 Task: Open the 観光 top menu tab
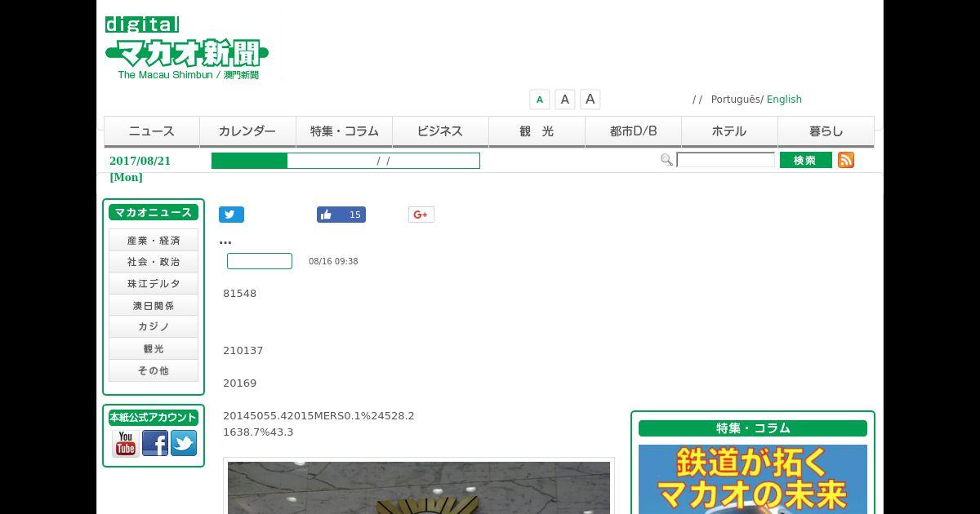537,131
